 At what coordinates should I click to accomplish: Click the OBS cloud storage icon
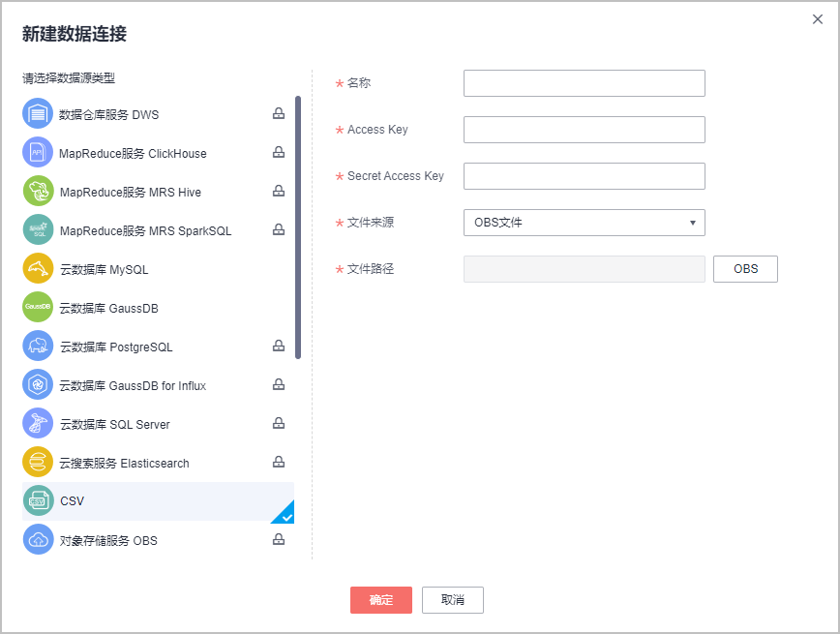tap(38, 540)
